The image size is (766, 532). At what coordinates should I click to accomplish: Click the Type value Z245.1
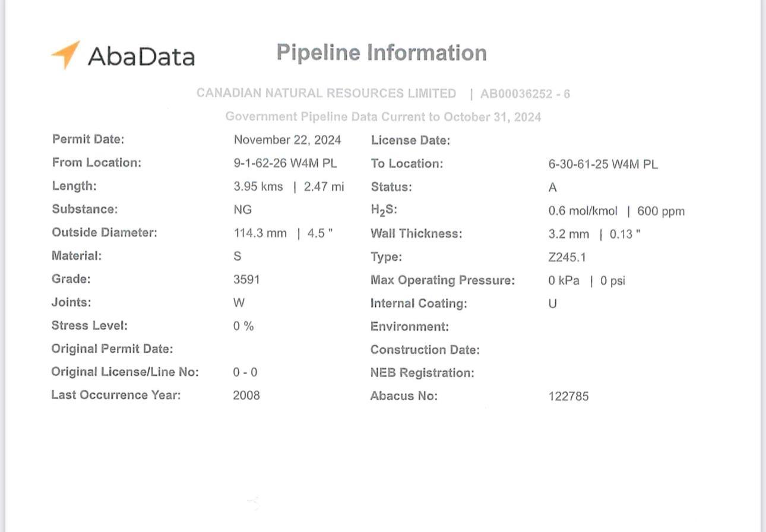(x=567, y=257)
